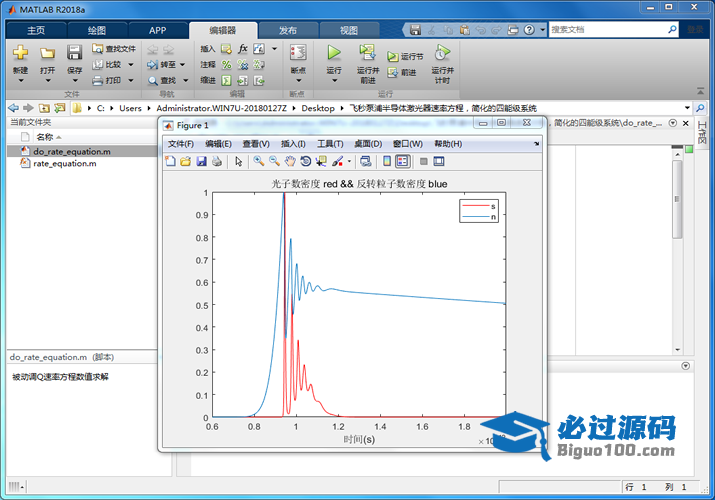Switch to the Publish (发布) tab
The width and height of the screenshot is (715, 500).
[288, 30]
